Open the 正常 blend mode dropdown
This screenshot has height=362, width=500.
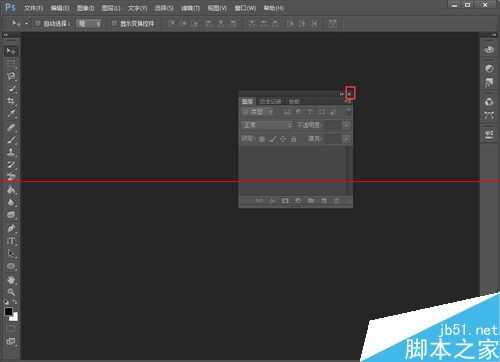[x=267, y=125]
